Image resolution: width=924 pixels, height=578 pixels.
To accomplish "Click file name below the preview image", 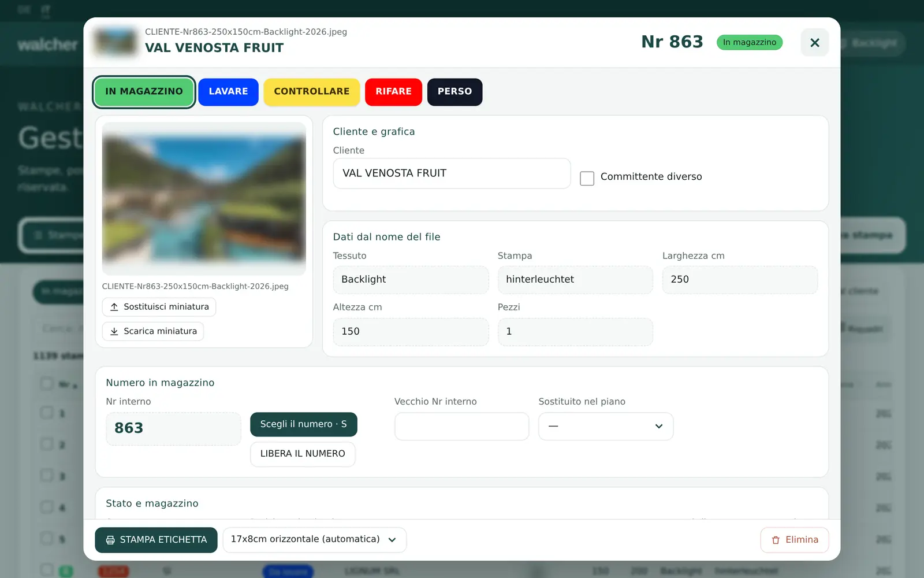I will coord(195,286).
